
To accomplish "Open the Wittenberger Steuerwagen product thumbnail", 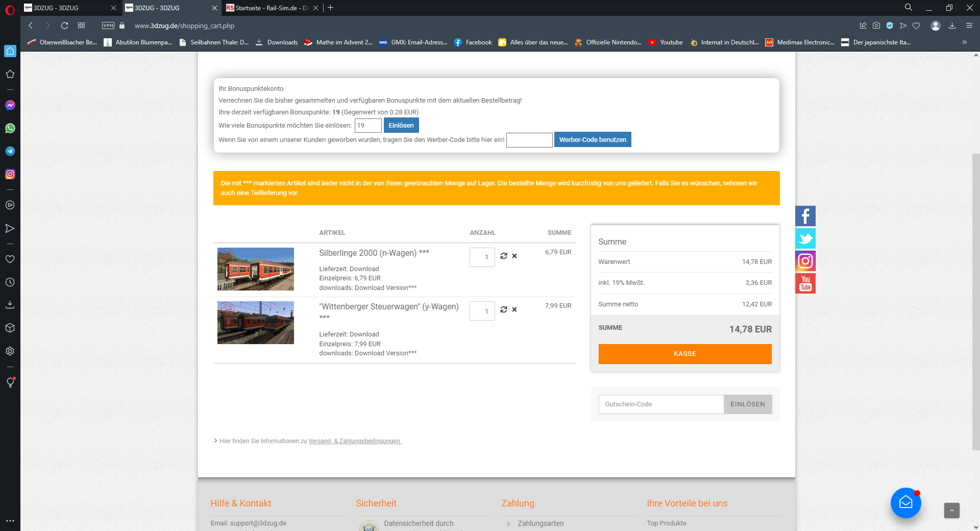I will pyautogui.click(x=256, y=323).
